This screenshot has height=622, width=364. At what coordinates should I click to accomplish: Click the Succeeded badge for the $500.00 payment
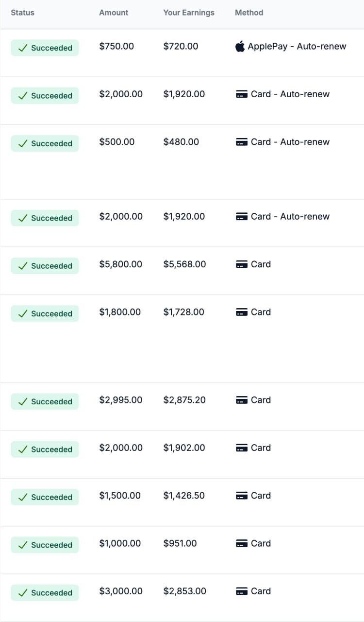(x=45, y=143)
